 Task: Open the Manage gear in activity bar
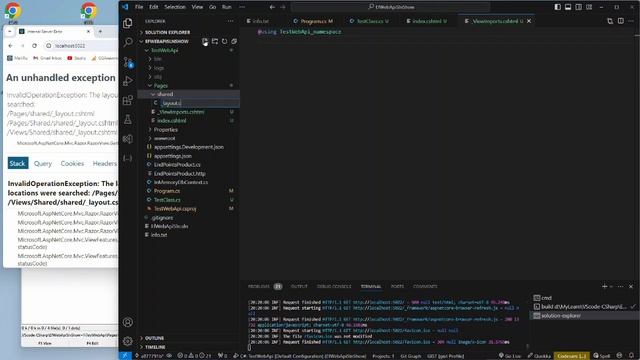tap(128, 341)
